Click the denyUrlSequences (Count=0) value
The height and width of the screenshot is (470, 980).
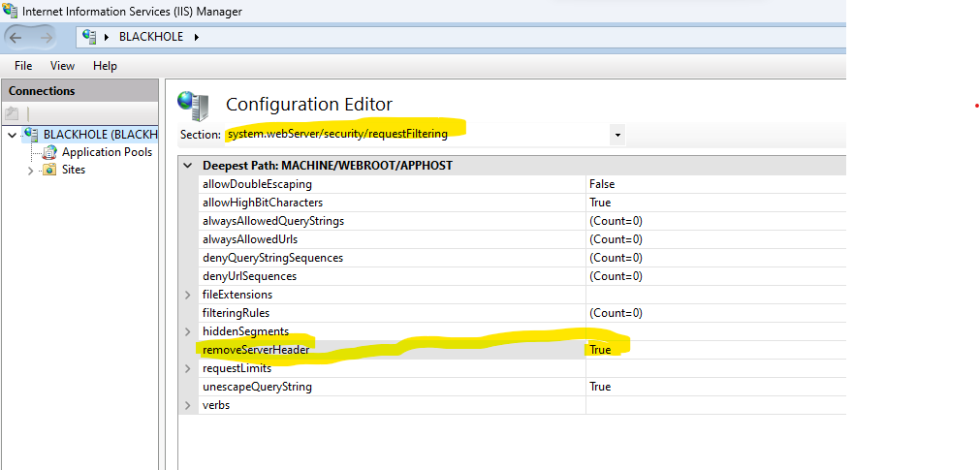(x=616, y=276)
